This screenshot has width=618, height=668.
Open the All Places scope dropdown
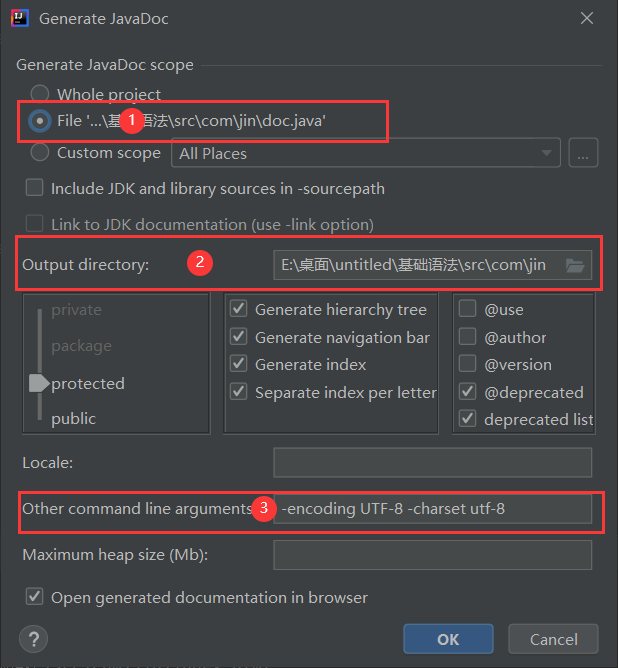[x=365, y=153]
